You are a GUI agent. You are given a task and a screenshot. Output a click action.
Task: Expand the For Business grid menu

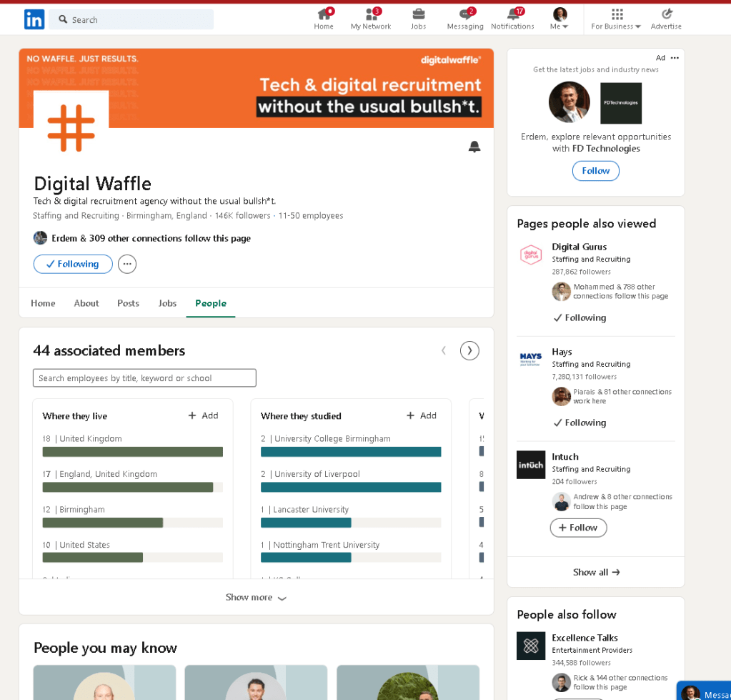click(616, 19)
